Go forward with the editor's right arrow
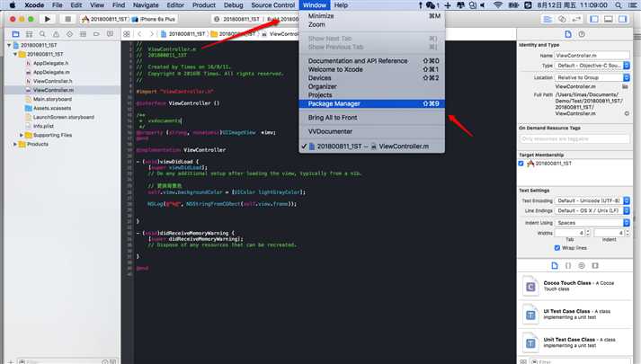Image resolution: width=641 pixels, height=364 pixels. 152,34
